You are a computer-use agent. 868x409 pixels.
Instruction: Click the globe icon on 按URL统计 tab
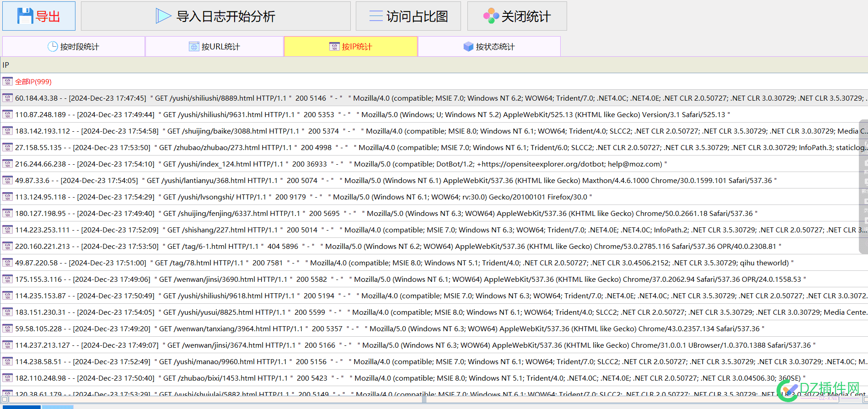click(194, 47)
